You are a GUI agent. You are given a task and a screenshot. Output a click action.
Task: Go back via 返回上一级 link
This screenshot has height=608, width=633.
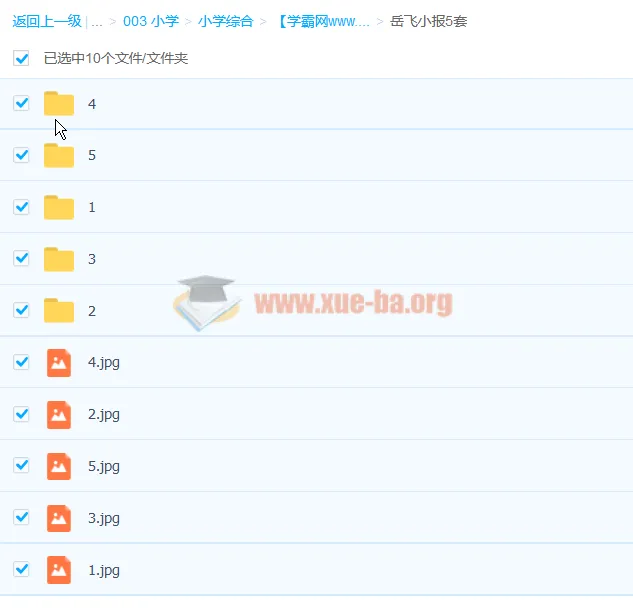click(46, 20)
